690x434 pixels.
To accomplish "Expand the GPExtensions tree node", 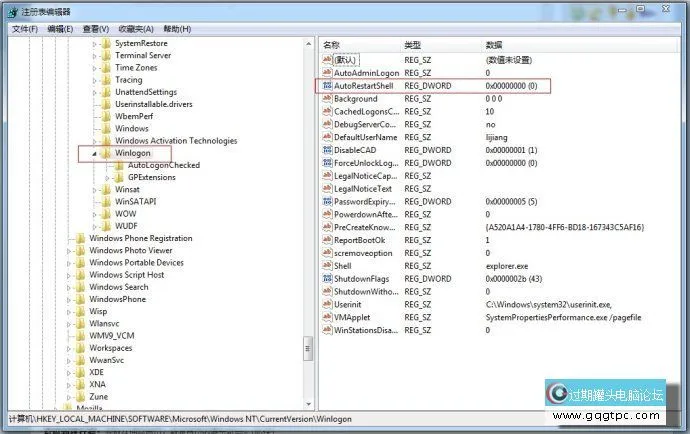I will 107,178.
